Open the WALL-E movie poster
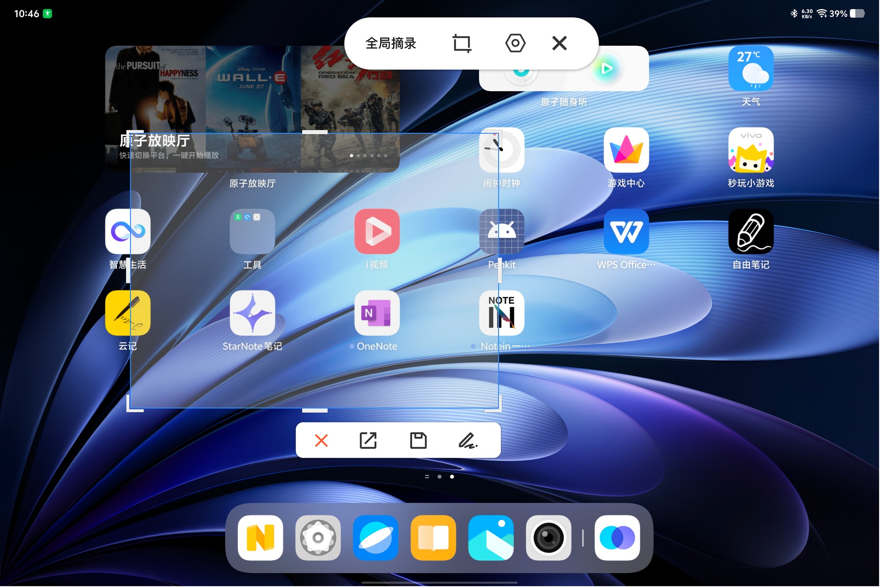This screenshot has width=880, height=588. [253, 109]
